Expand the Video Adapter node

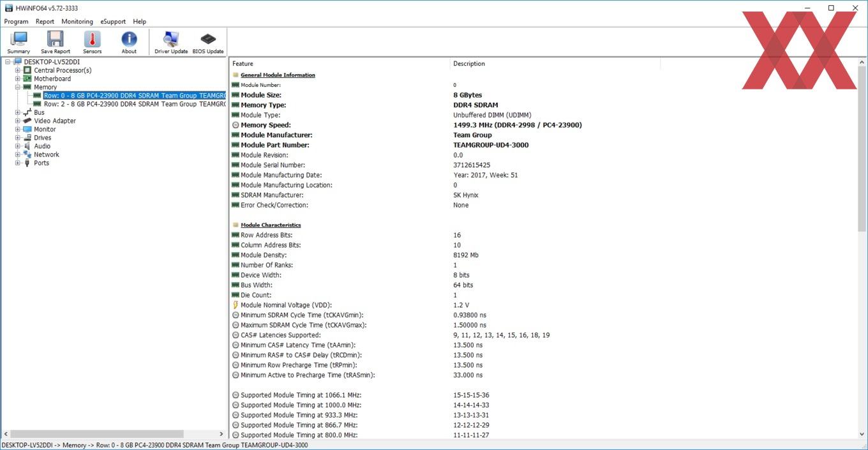pyautogui.click(x=18, y=121)
